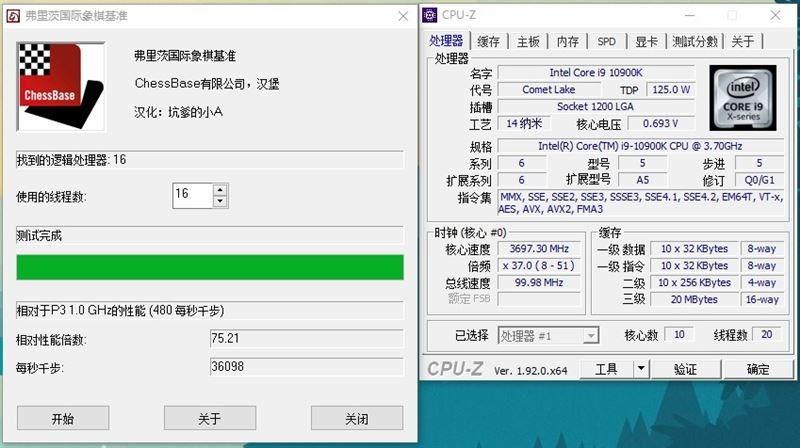The width and height of the screenshot is (800, 448).
Task: Click the 验证 validate button
Action: [685, 369]
